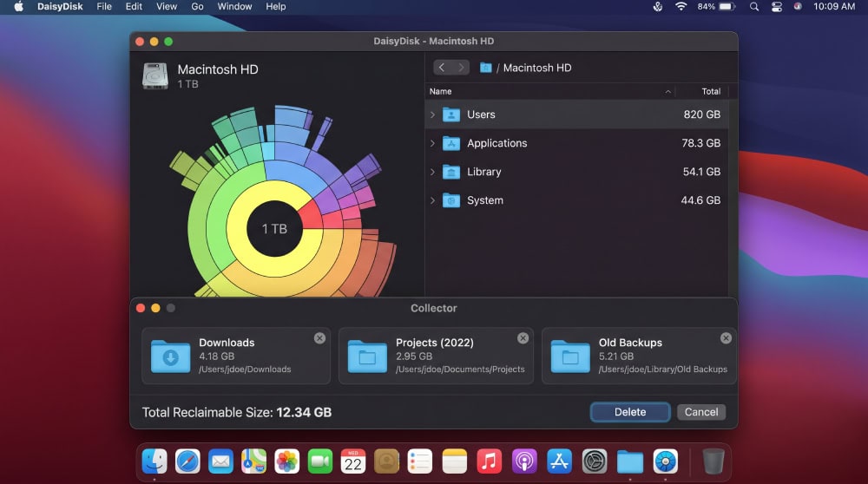Open the Window menu
This screenshot has width=868, height=484.
pos(234,7)
